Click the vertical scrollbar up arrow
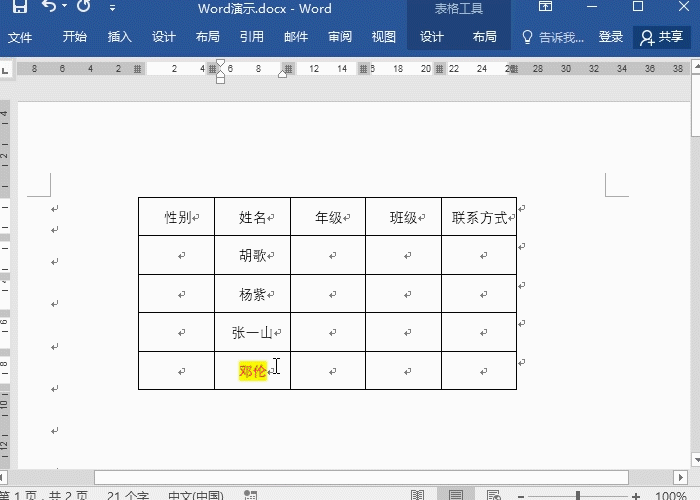This screenshot has width=700, height=500. tap(696, 67)
